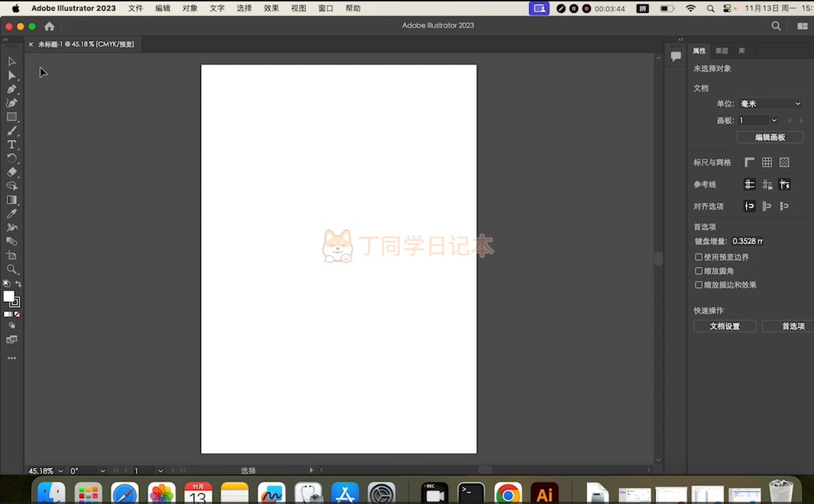The height and width of the screenshot is (504, 814).
Task: Check the 缩放描边和效果 option
Action: click(x=699, y=285)
